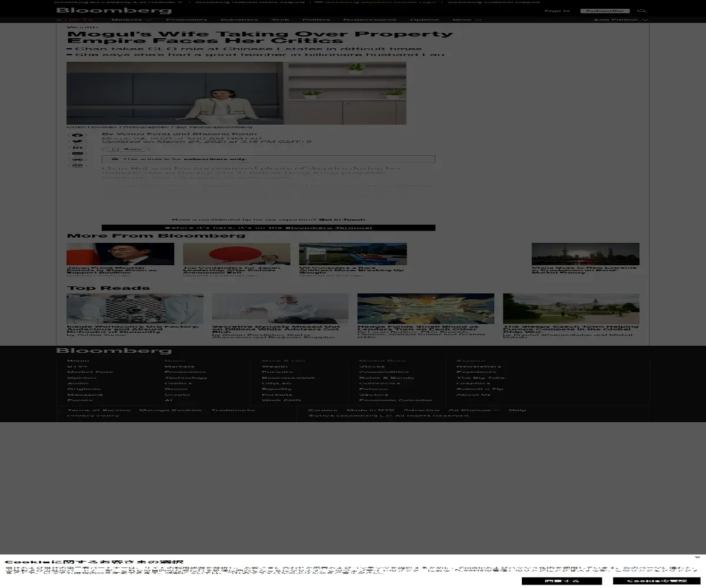Open the red circle Japan leadership story thumbnail
This screenshot has height=588, width=706.
click(x=237, y=254)
